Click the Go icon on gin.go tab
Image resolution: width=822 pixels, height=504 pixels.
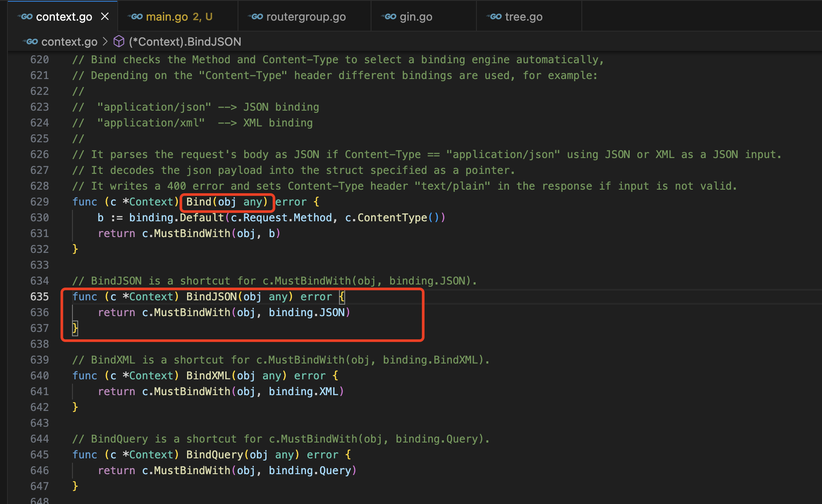[x=389, y=17]
